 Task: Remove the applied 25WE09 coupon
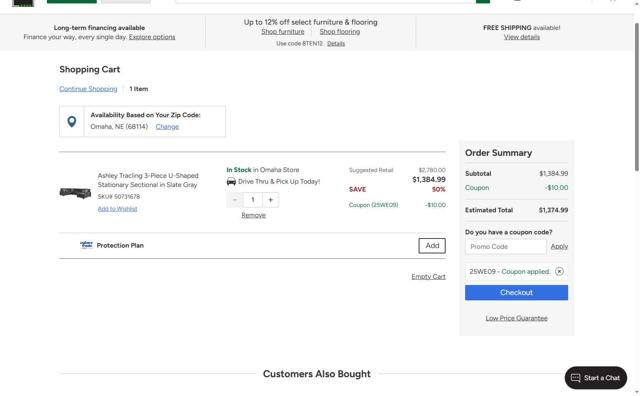click(559, 271)
